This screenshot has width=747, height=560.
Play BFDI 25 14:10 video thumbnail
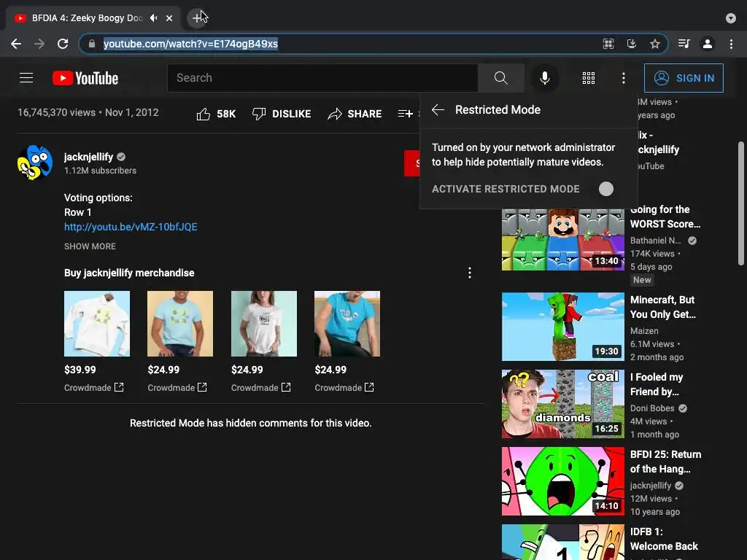pos(562,481)
